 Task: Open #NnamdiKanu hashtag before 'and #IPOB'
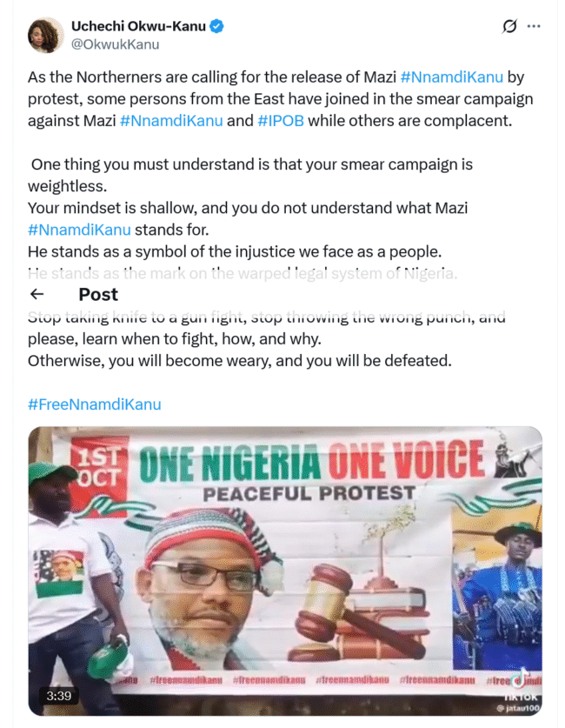[171, 121]
